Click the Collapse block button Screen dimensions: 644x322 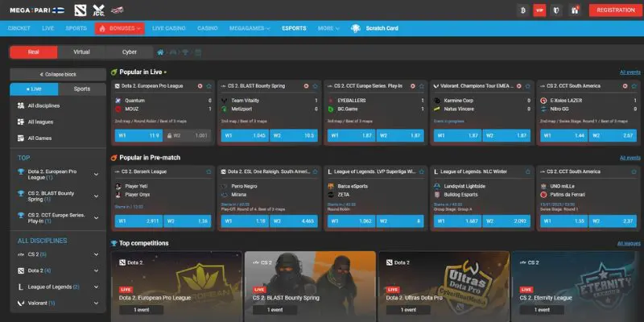tap(58, 74)
